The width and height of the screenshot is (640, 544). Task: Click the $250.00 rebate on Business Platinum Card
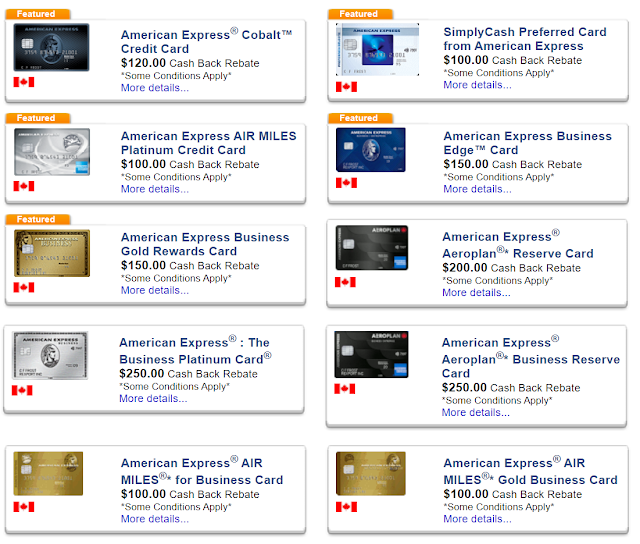(x=189, y=374)
